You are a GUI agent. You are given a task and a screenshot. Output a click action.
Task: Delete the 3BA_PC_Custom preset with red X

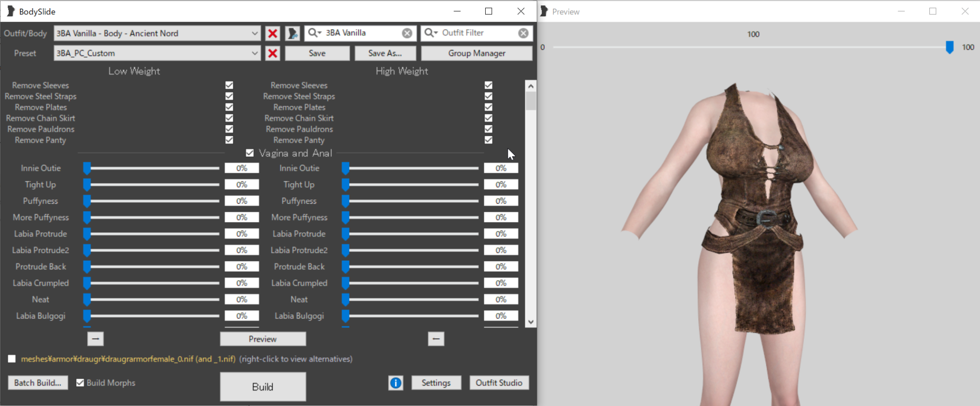[273, 53]
